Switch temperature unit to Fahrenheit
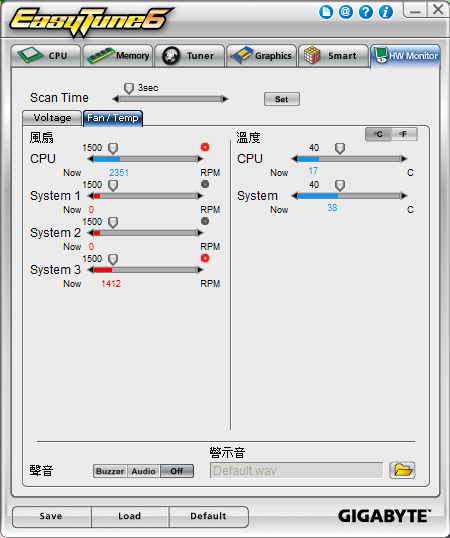The width and height of the screenshot is (450, 538). click(x=404, y=134)
